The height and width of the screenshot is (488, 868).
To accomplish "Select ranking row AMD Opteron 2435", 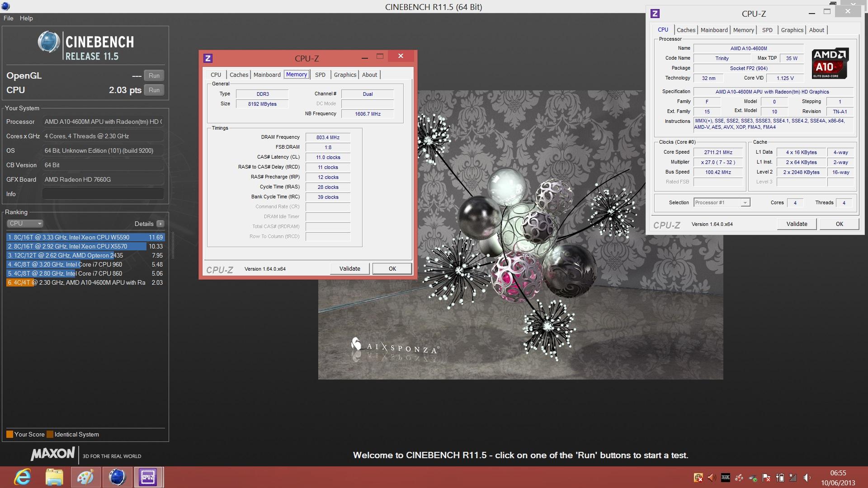I will pyautogui.click(x=85, y=255).
